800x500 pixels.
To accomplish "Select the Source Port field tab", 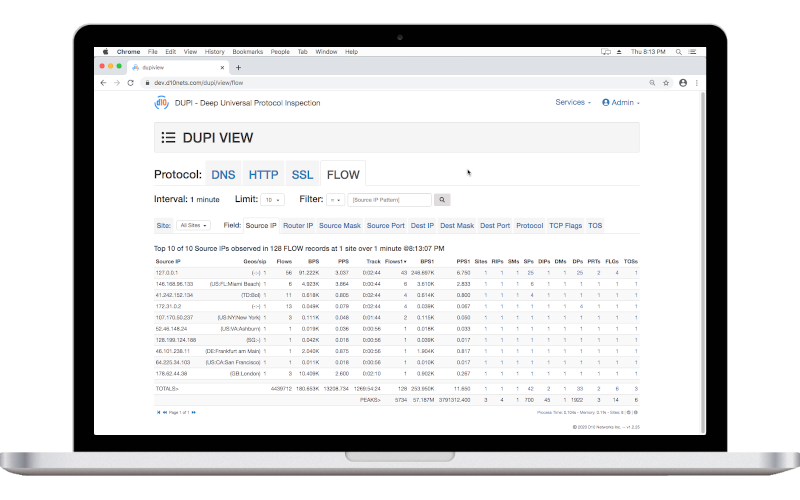I will [x=386, y=226].
